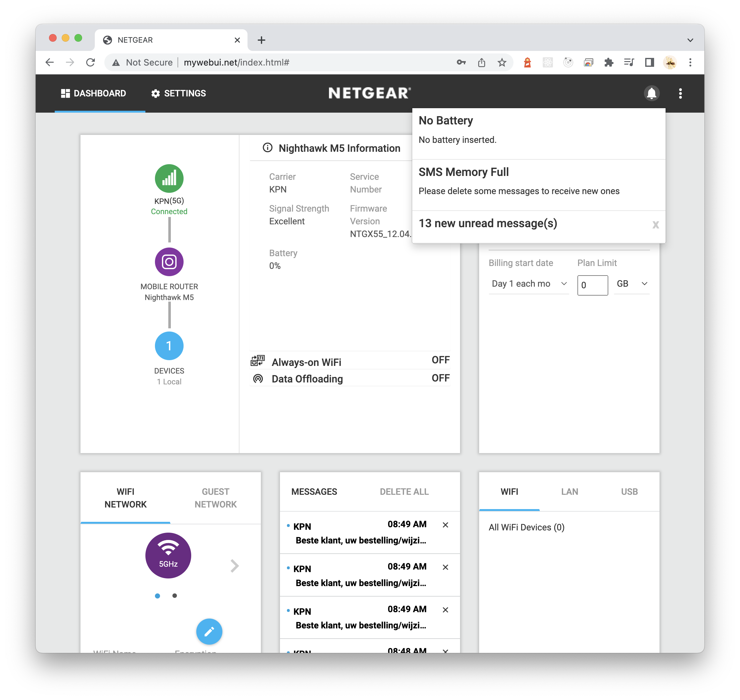Open the media control playlist icon

click(629, 62)
